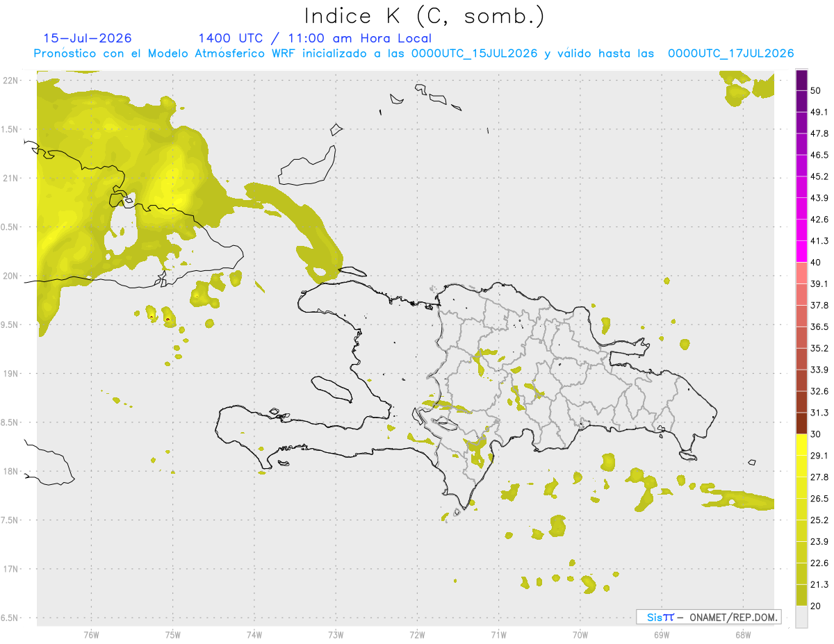Click the colorbar value '20'
This screenshot has height=644, width=834.
coord(816,606)
